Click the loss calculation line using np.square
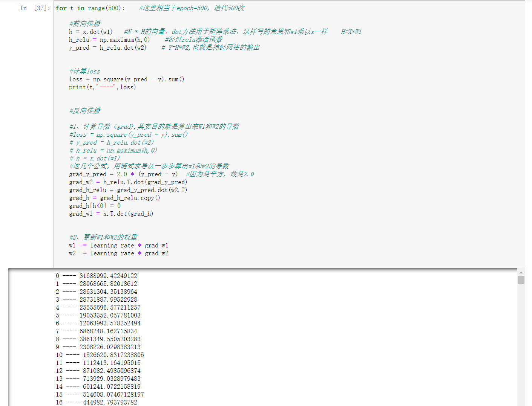Viewport: 532px width, 406px height. pos(126,79)
